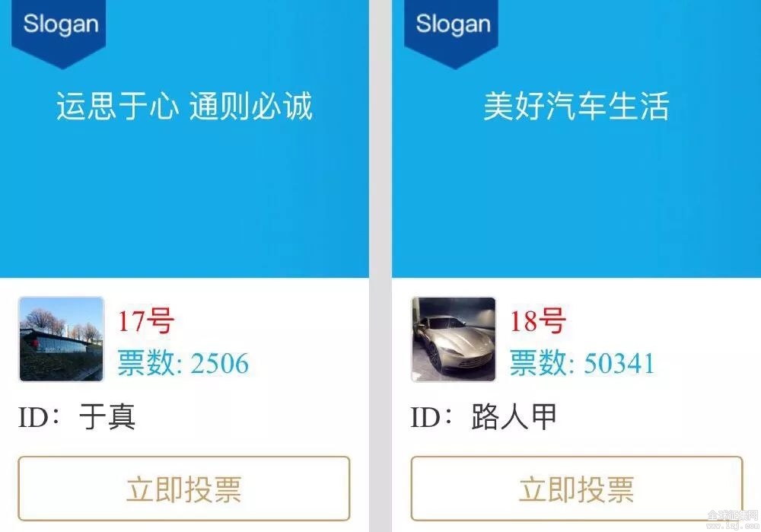Open the right blue slogan card
The width and height of the screenshot is (761, 532).
click(x=577, y=139)
